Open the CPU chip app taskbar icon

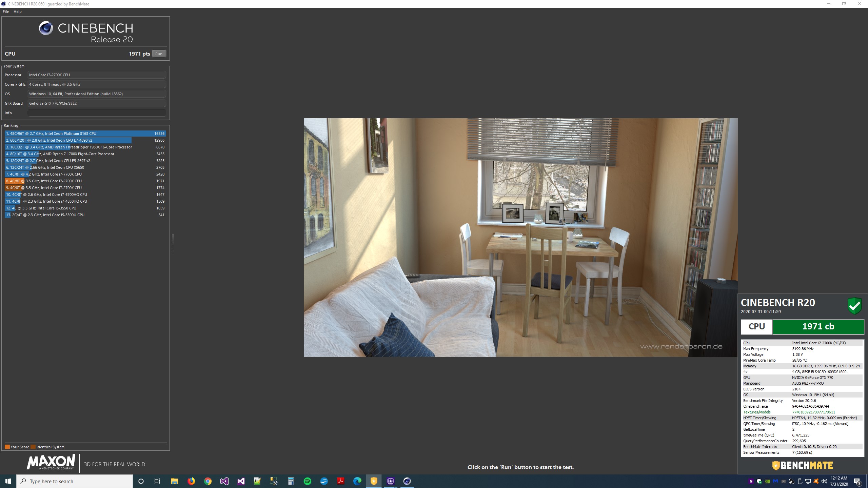[391, 481]
